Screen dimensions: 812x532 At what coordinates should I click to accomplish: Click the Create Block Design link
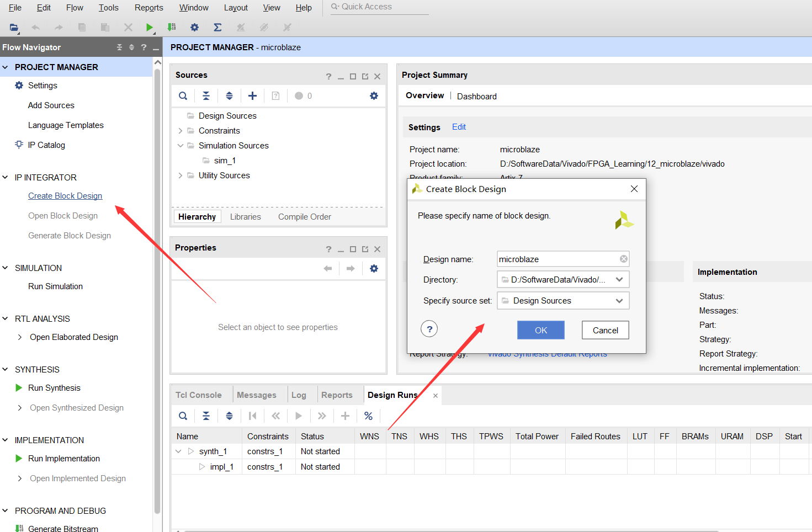tap(65, 196)
